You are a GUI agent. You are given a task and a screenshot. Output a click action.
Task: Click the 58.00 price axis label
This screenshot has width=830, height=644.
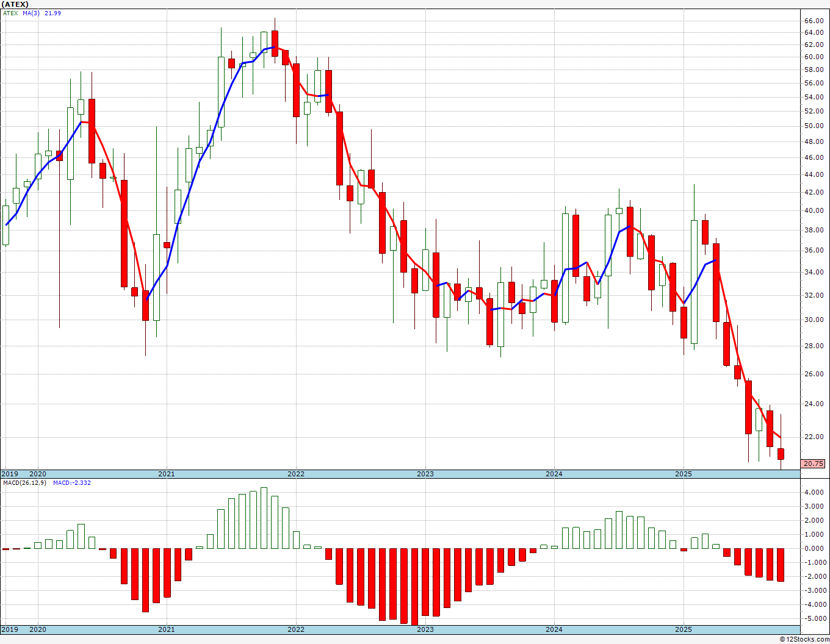click(814, 70)
